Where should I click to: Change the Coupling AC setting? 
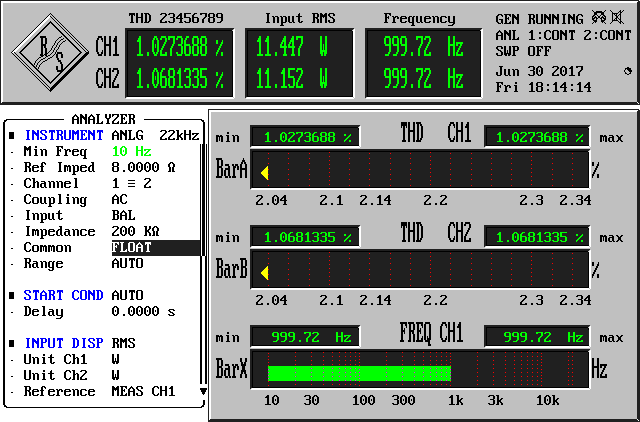(x=120, y=199)
